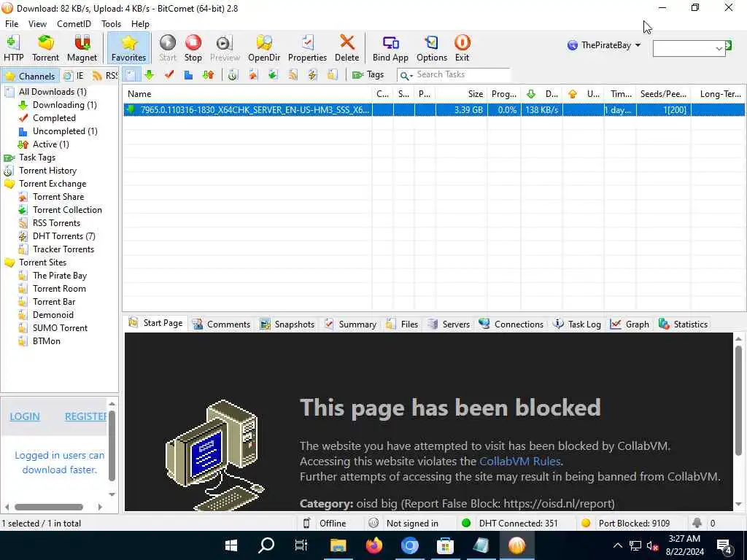This screenshot has height=560, width=747.
Task: Switch to the Channels sidebar tab
Action: pyautogui.click(x=31, y=76)
